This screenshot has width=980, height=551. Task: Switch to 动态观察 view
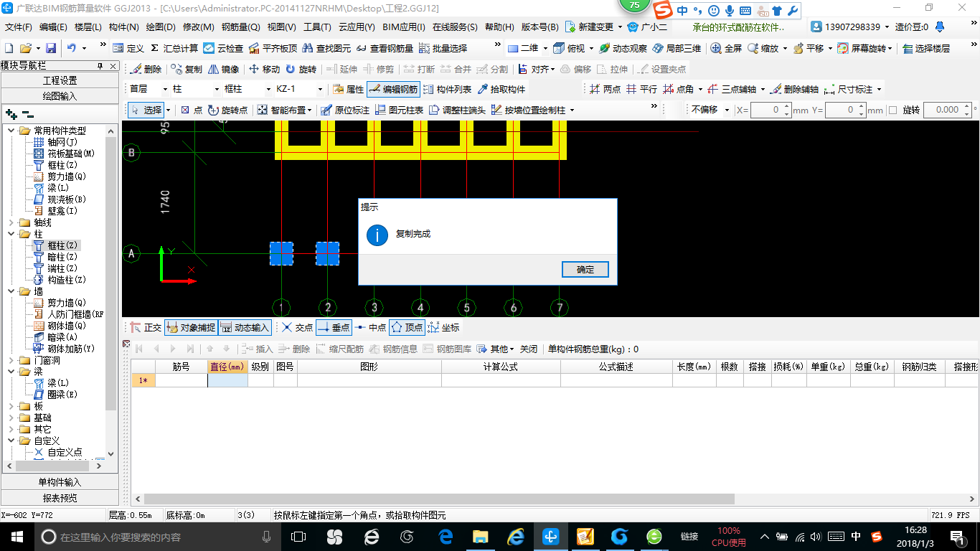[623, 48]
